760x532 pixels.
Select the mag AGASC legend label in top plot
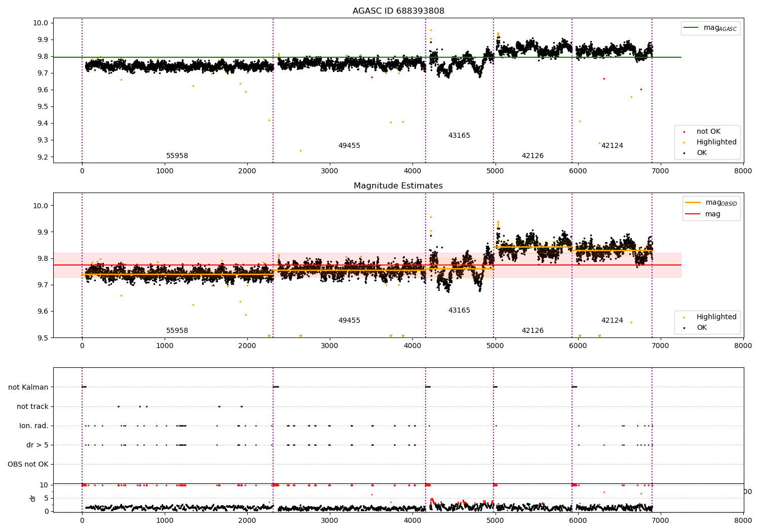(x=720, y=28)
